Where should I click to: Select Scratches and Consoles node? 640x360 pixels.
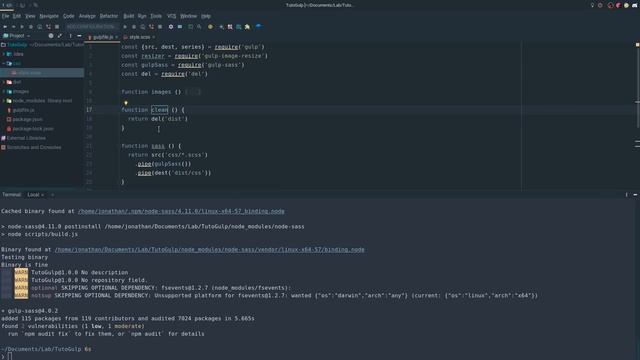(x=34, y=147)
